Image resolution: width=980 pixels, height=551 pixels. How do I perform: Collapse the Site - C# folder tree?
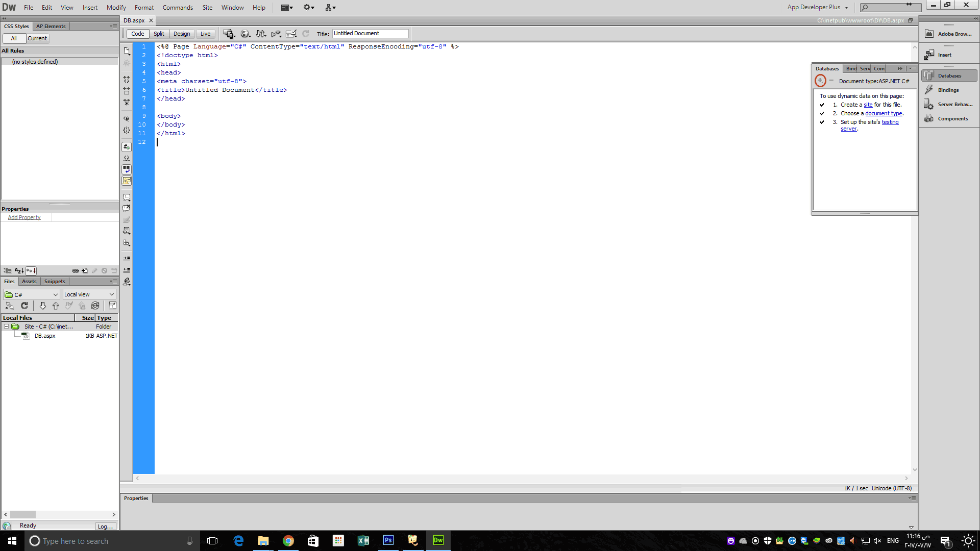6,327
